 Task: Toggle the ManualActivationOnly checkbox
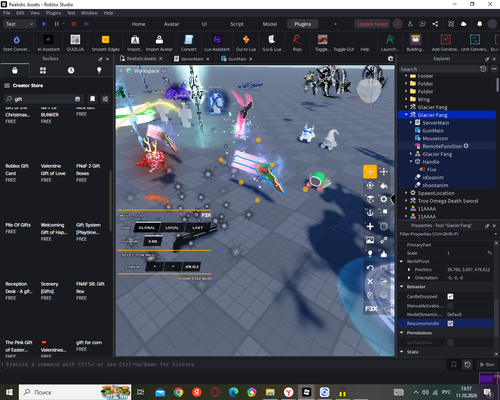[x=450, y=306]
